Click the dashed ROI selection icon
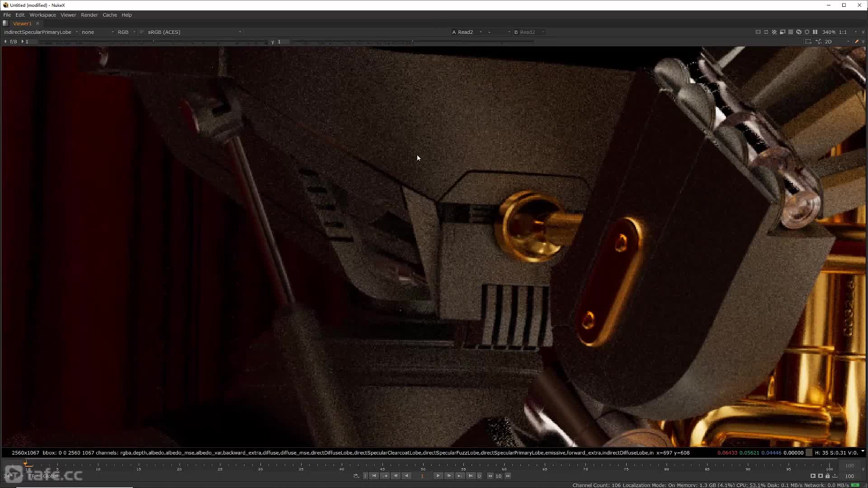This screenshot has height=488, width=868. [x=808, y=42]
